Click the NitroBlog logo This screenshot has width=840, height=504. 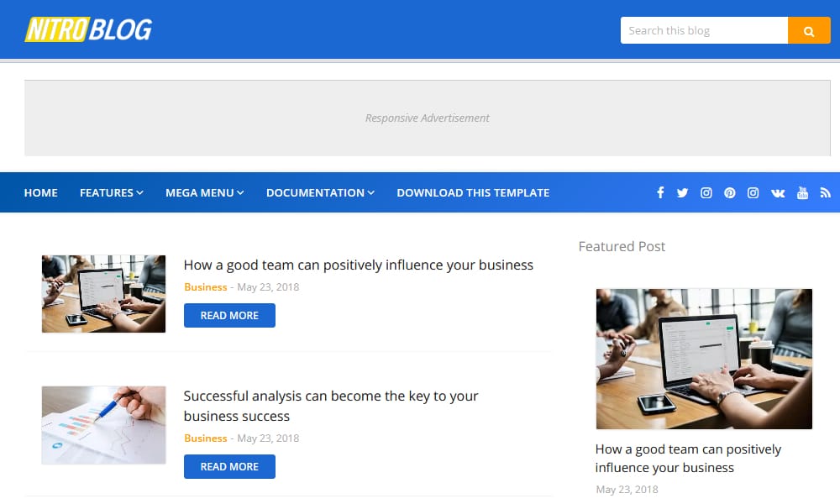[x=89, y=28]
